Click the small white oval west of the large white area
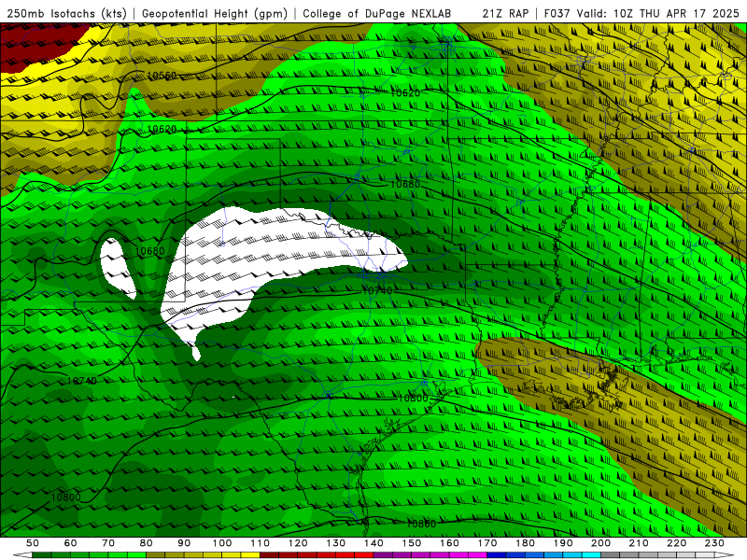The width and height of the screenshot is (747, 560). click(117, 268)
